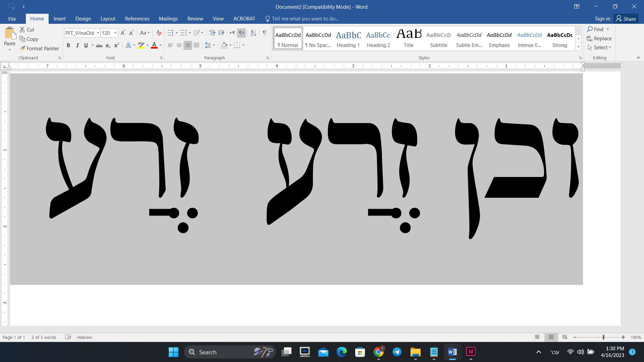Toggle Bold formatting
This screenshot has width=644, height=362.
tap(68, 46)
